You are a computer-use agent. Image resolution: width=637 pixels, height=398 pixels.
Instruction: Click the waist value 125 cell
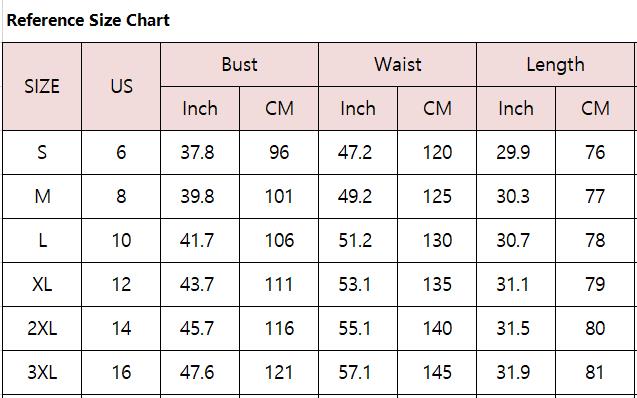437,197
